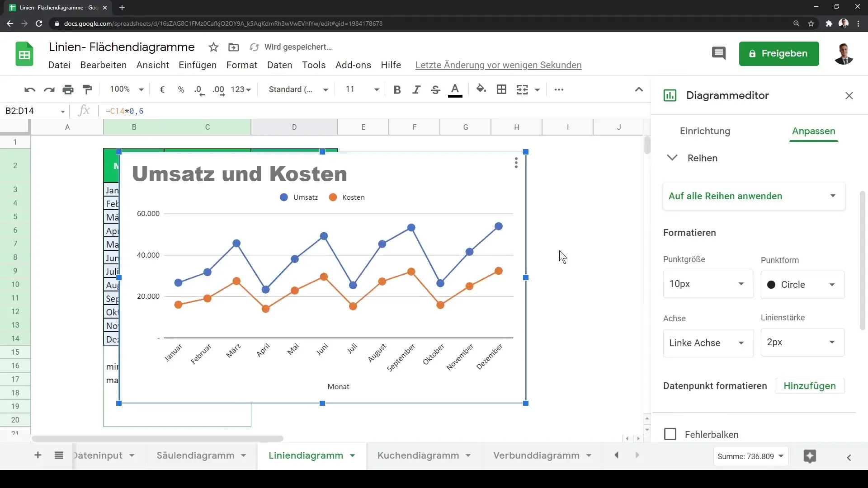Switch to Einrichtung tab
The height and width of the screenshot is (488, 868).
tap(705, 131)
